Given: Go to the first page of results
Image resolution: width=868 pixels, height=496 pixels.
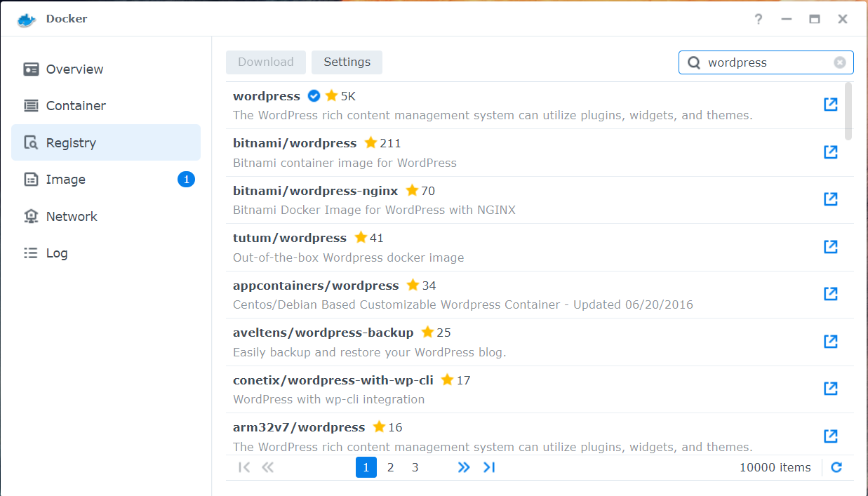Looking at the screenshot, I should coord(244,467).
